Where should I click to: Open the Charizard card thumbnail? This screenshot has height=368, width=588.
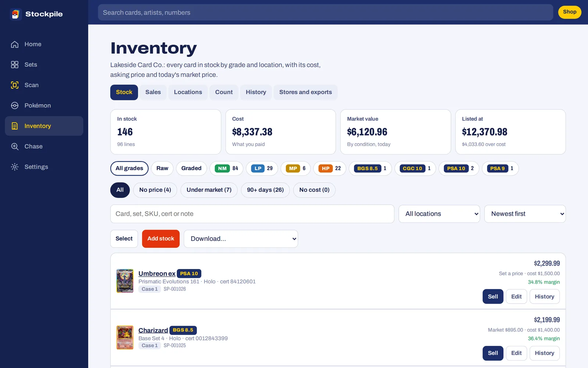[125, 337]
